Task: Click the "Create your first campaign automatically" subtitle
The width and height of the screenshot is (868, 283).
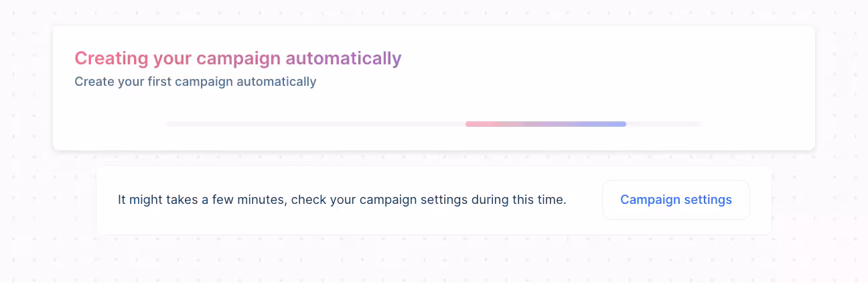Action: 195,82
